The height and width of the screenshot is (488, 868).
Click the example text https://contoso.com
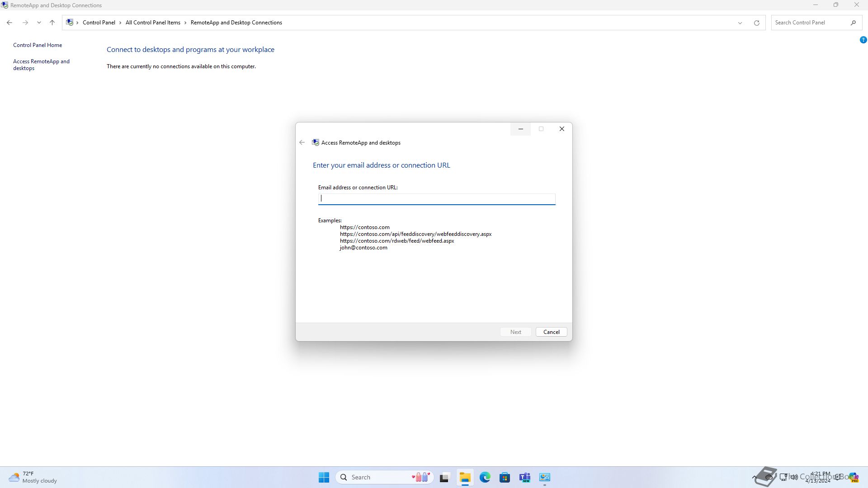click(364, 227)
